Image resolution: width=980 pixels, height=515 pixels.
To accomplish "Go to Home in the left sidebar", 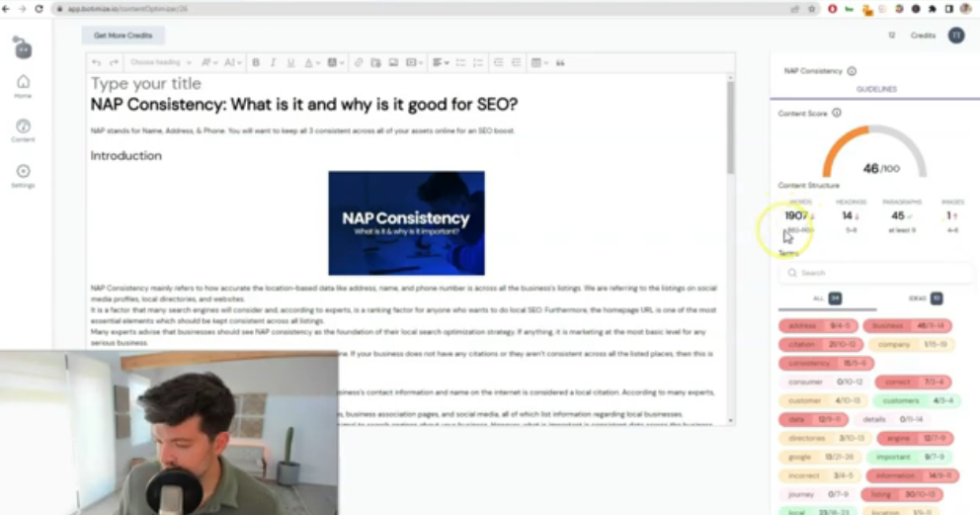I will [23, 86].
